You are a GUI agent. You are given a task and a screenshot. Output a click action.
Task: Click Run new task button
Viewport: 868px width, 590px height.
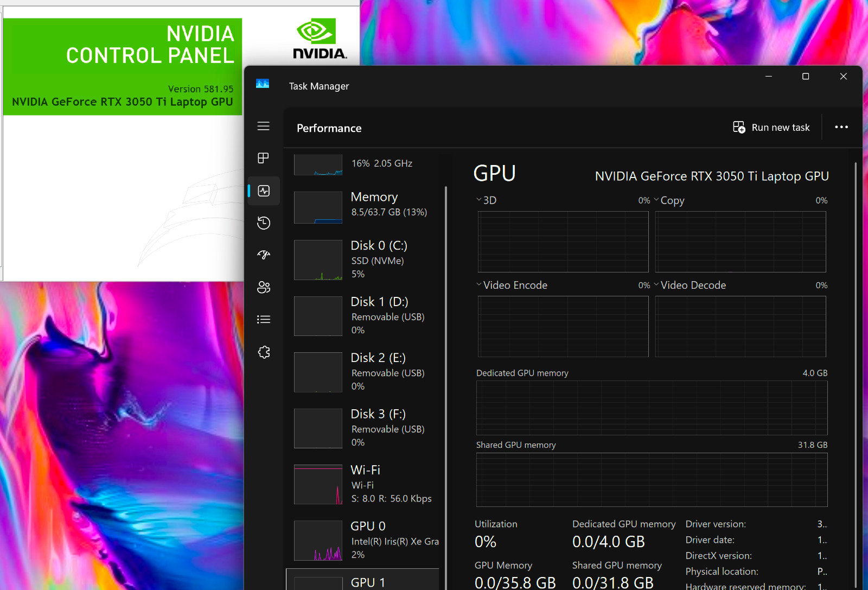(x=771, y=127)
